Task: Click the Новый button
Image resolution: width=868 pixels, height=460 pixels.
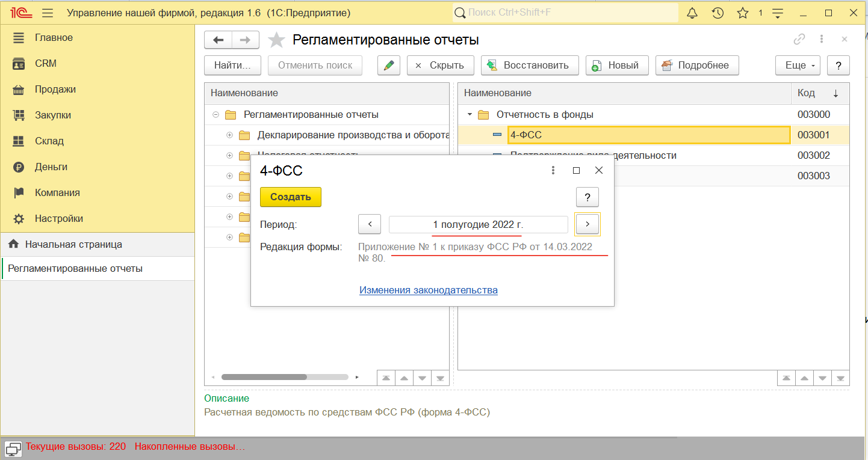Action: pyautogui.click(x=617, y=66)
